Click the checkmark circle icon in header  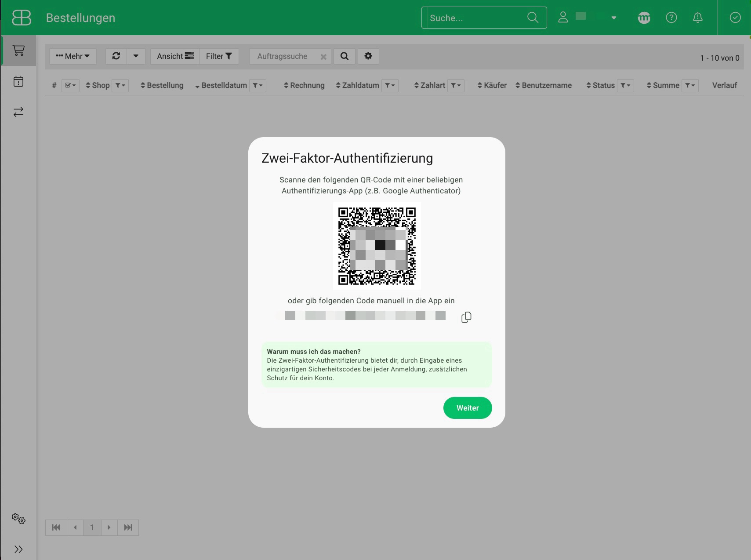click(735, 18)
